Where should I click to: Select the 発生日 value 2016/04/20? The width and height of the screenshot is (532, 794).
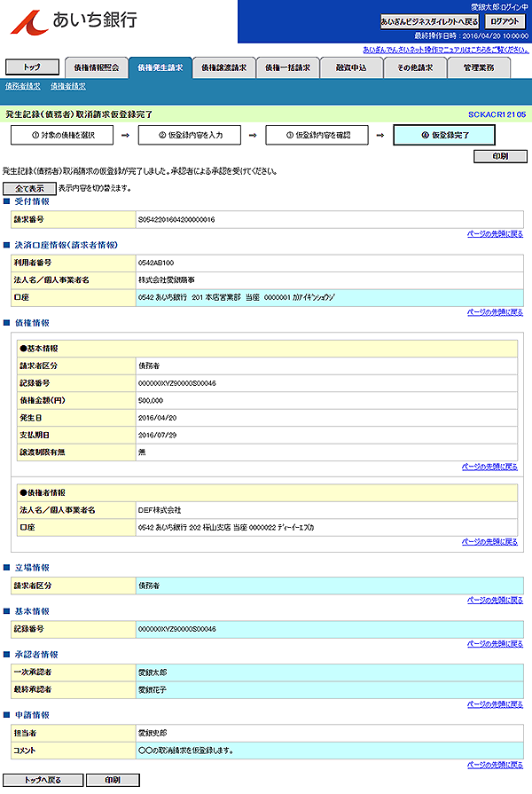click(x=158, y=418)
